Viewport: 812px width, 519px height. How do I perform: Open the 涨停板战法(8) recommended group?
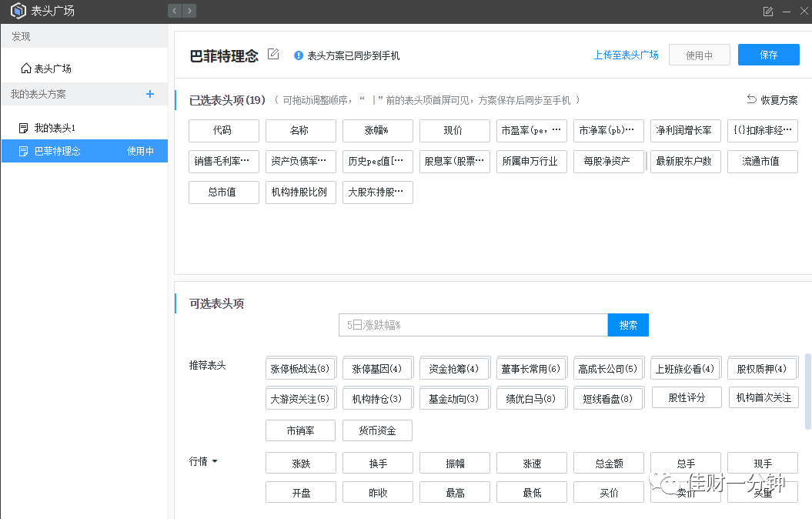pyautogui.click(x=301, y=368)
